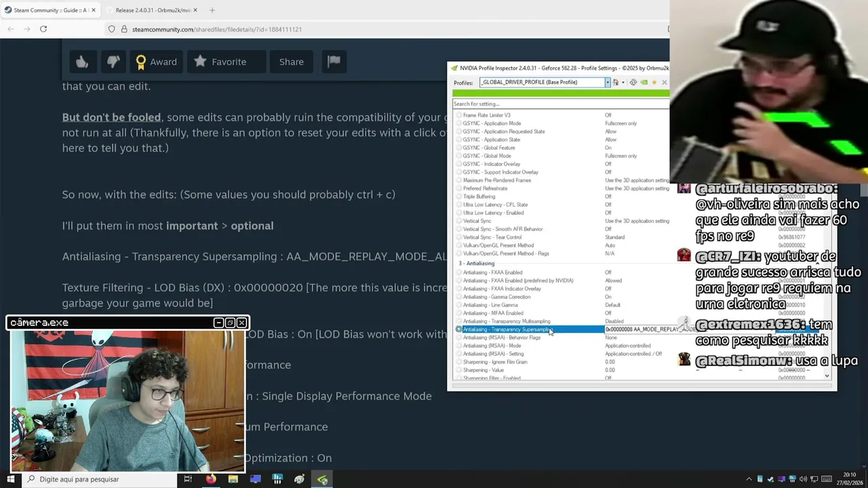Share the Steam guide
This screenshot has height=488, width=868.
point(292,62)
